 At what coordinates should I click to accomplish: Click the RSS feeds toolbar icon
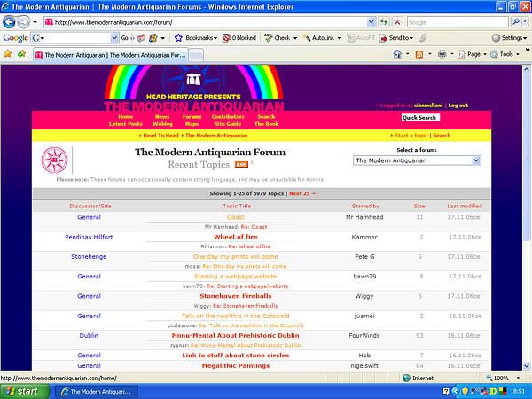point(419,54)
